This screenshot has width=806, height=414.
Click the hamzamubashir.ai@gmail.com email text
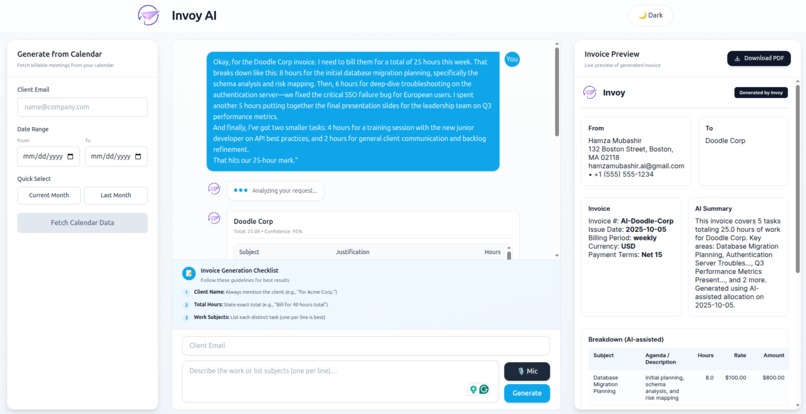pyautogui.click(x=636, y=166)
